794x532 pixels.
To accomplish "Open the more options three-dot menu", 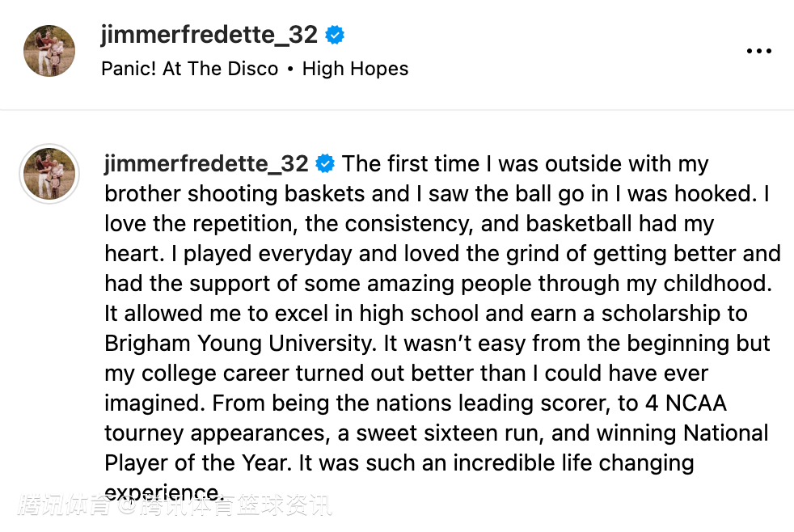I will tap(758, 51).
